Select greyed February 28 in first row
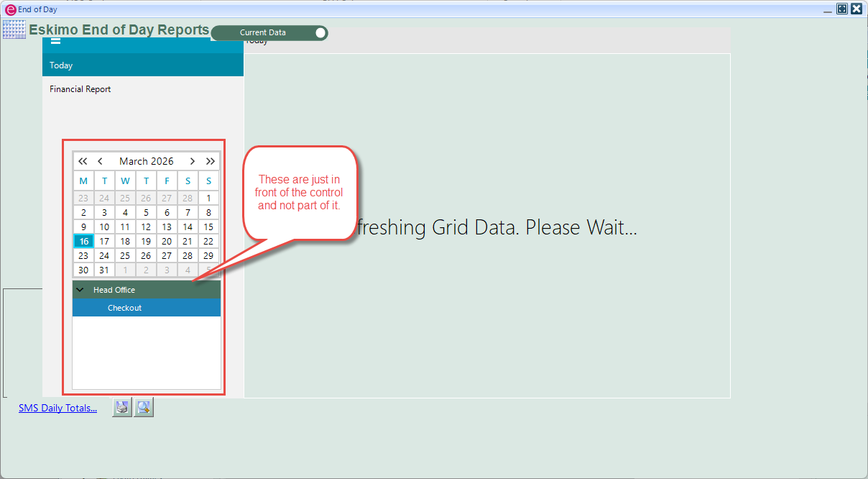This screenshot has height=479, width=868. click(x=188, y=198)
